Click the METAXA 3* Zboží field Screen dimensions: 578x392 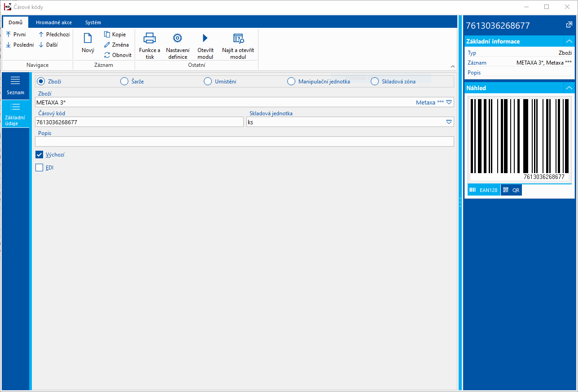click(245, 102)
